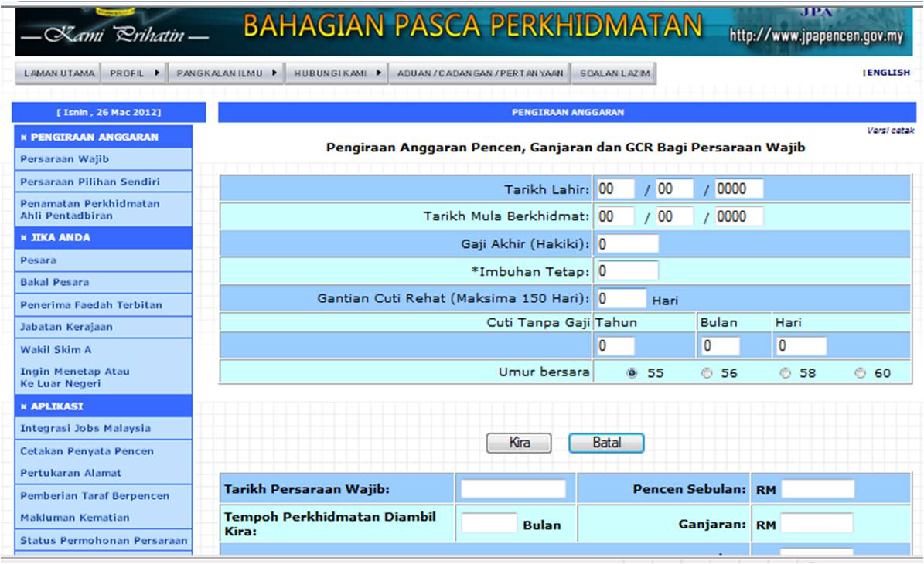
Task: Click the PENGIRAAN ANGGARAN sidebar header
Action: [x=103, y=137]
